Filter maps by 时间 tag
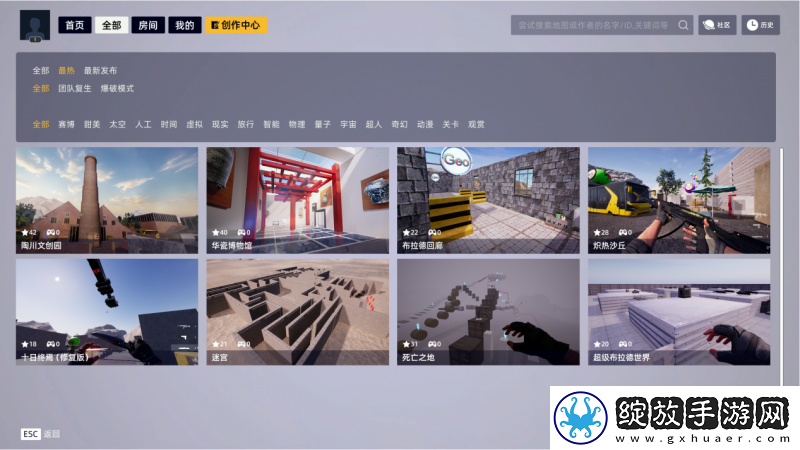The image size is (800, 450). [x=168, y=124]
